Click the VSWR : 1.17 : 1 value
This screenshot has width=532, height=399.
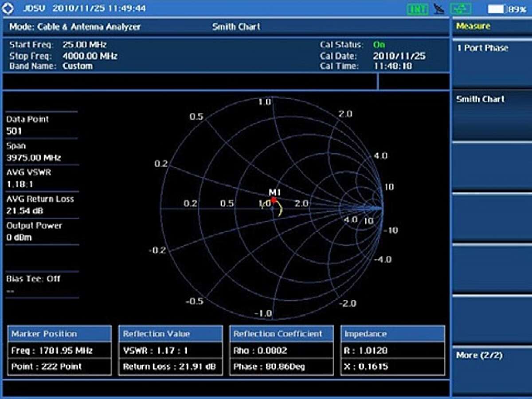(170, 350)
